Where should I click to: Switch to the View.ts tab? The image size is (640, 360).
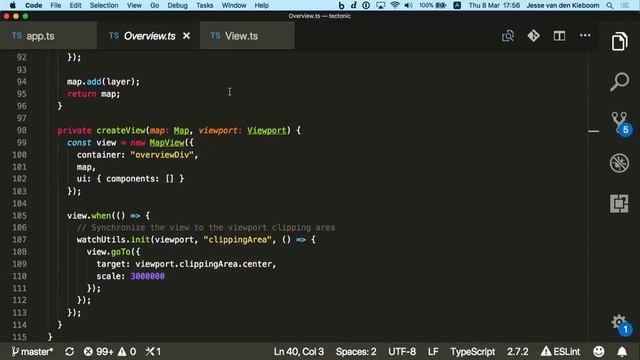[247, 36]
